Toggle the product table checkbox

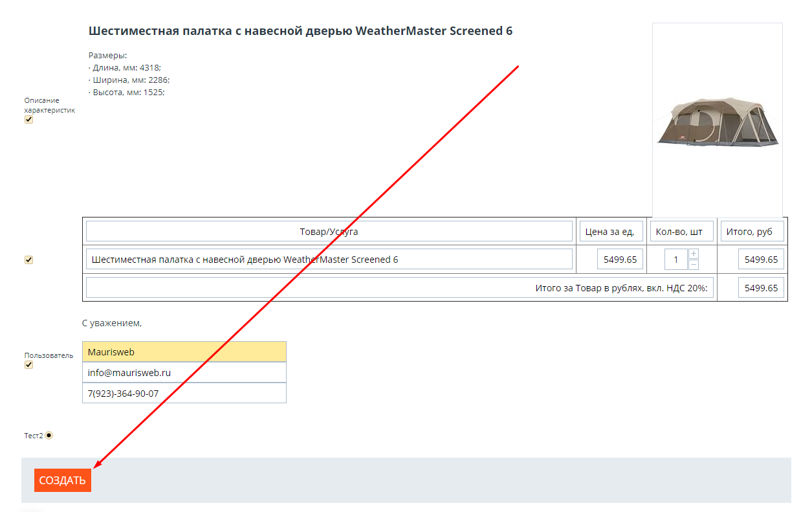tap(28, 260)
